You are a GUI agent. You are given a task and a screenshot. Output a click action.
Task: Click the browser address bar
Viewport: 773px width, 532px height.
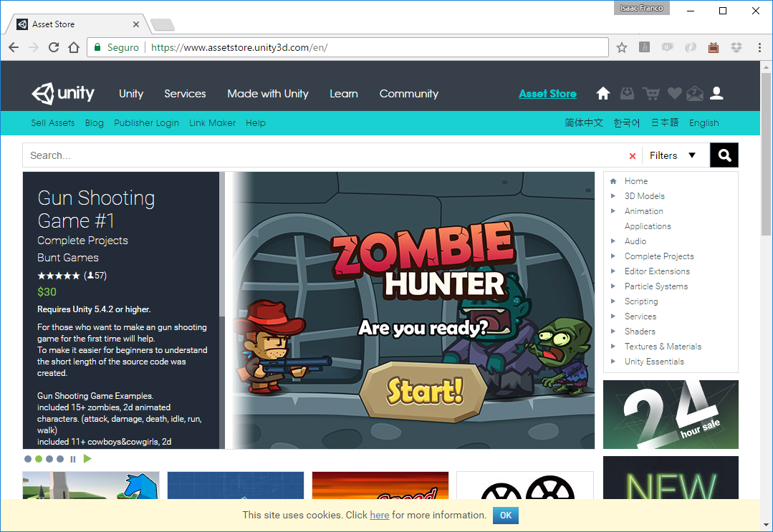pos(347,47)
